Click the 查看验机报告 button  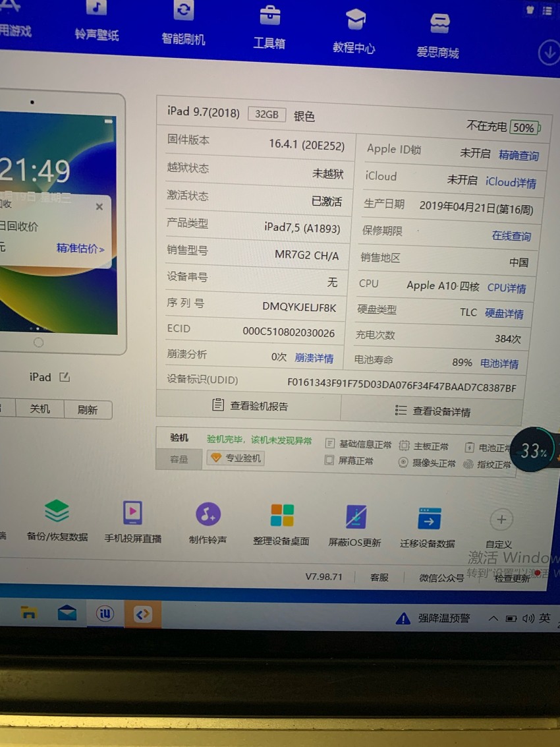(x=250, y=406)
